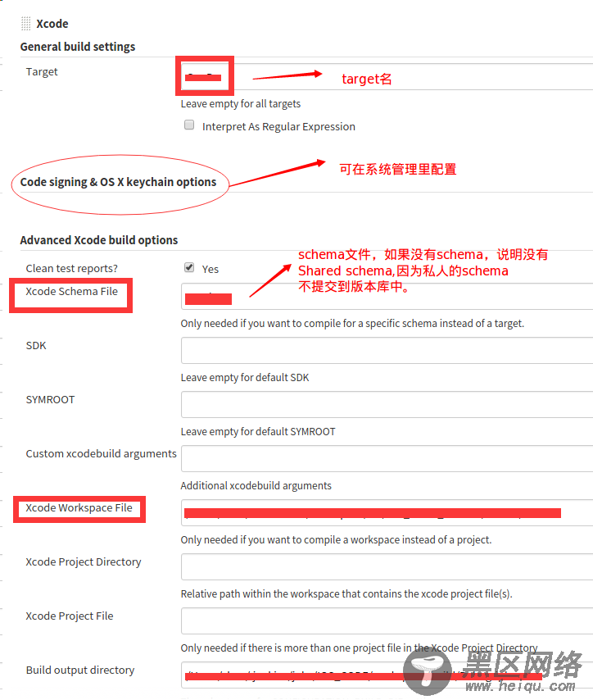Enable Interpret As Regular Expression checkbox

pos(189,125)
